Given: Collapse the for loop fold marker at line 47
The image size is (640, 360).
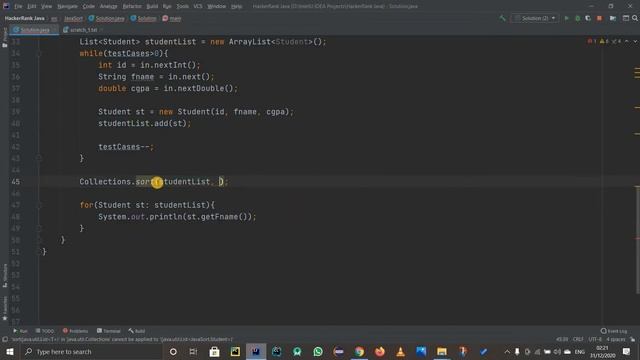Looking at the screenshot, I should tap(39, 205).
